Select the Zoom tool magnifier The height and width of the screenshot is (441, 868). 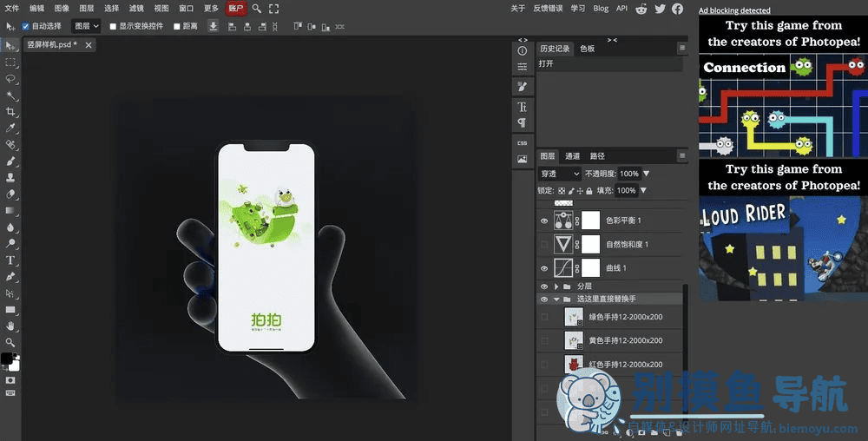pyautogui.click(x=10, y=343)
